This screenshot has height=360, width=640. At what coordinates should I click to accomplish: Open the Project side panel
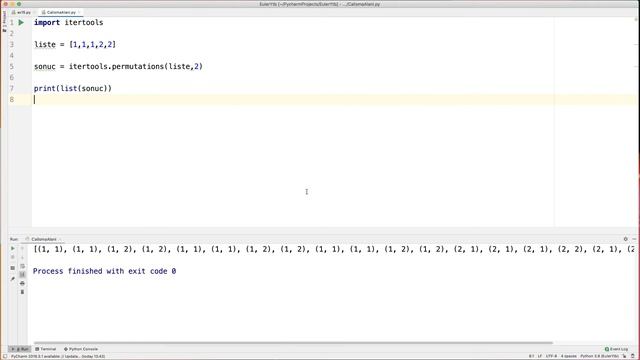point(4,21)
